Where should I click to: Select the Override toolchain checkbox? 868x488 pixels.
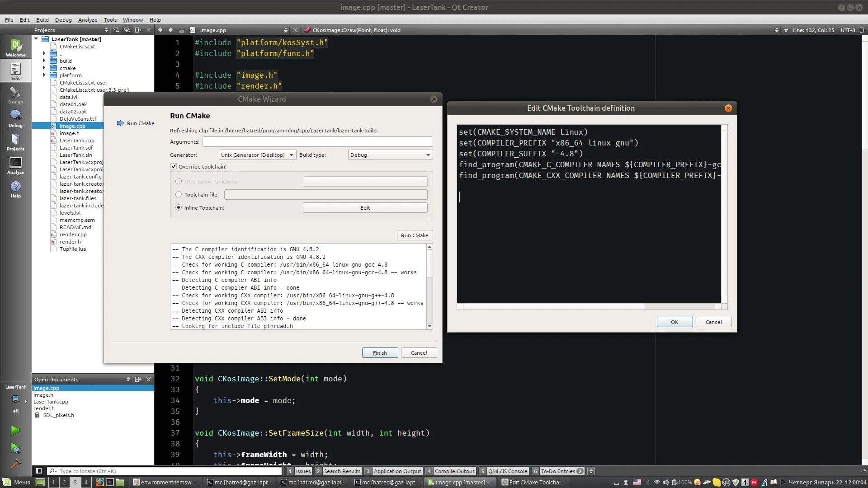[x=174, y=166]
